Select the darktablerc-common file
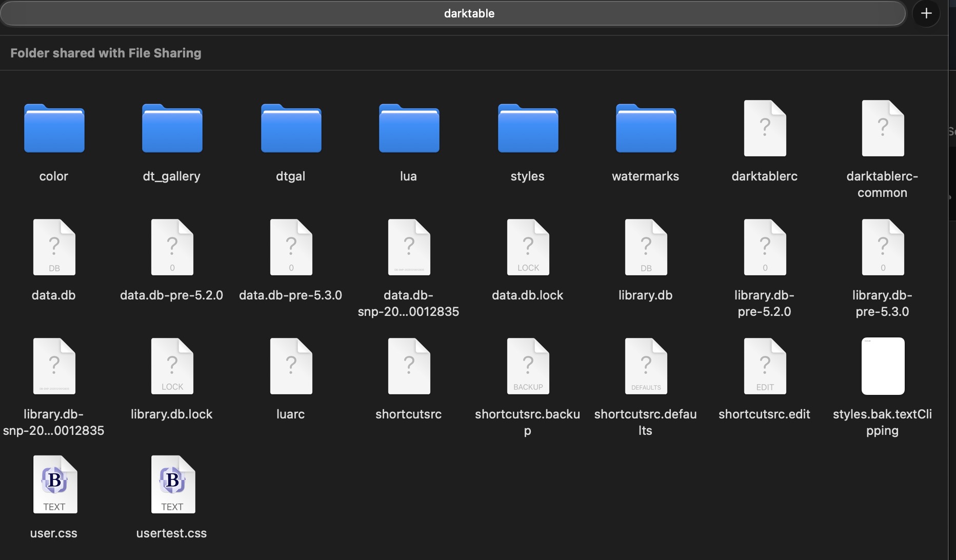 click(883, 128)
